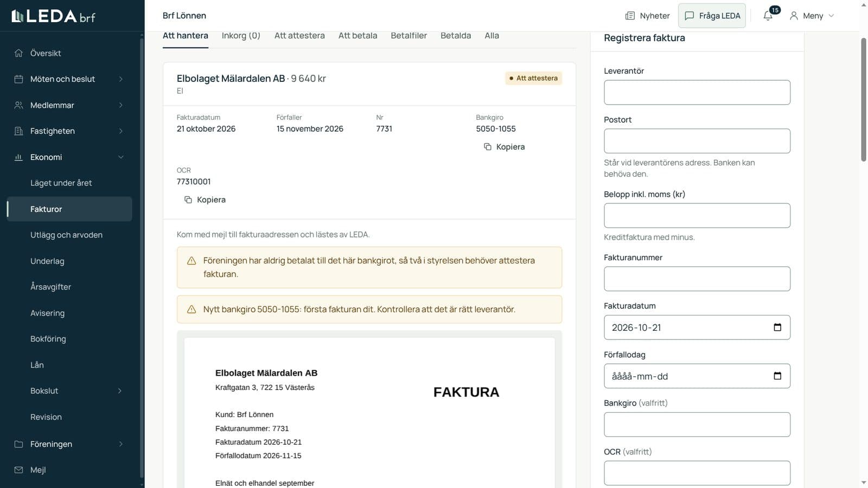
Task: Expand the Möten och beslut submenu
Action: click(x=120, y=79)
